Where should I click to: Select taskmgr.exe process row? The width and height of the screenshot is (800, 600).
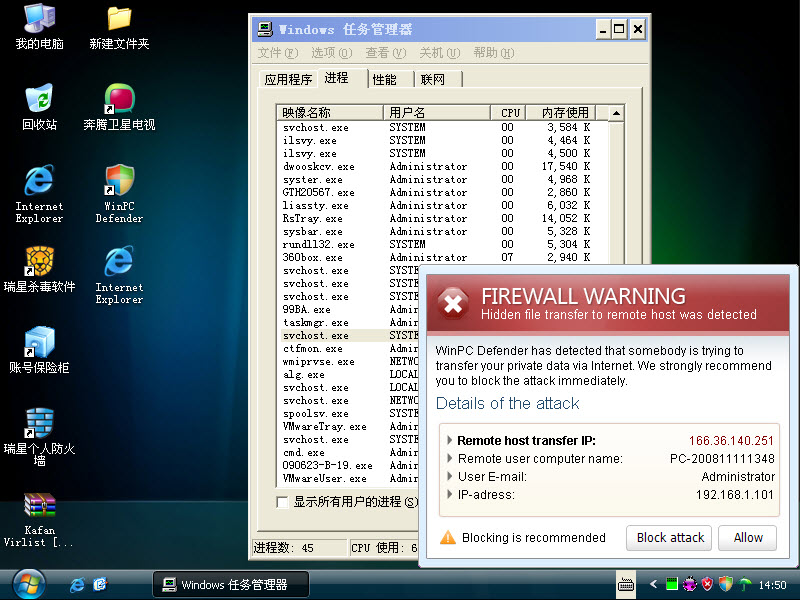[349, 322]
